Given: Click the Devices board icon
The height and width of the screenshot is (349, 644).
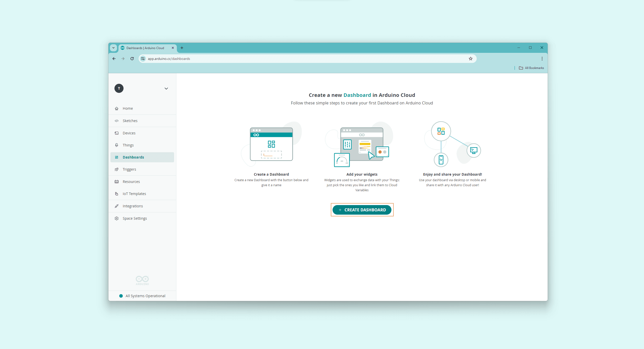Looking at the screenshot, I should (x=116, y=133).
